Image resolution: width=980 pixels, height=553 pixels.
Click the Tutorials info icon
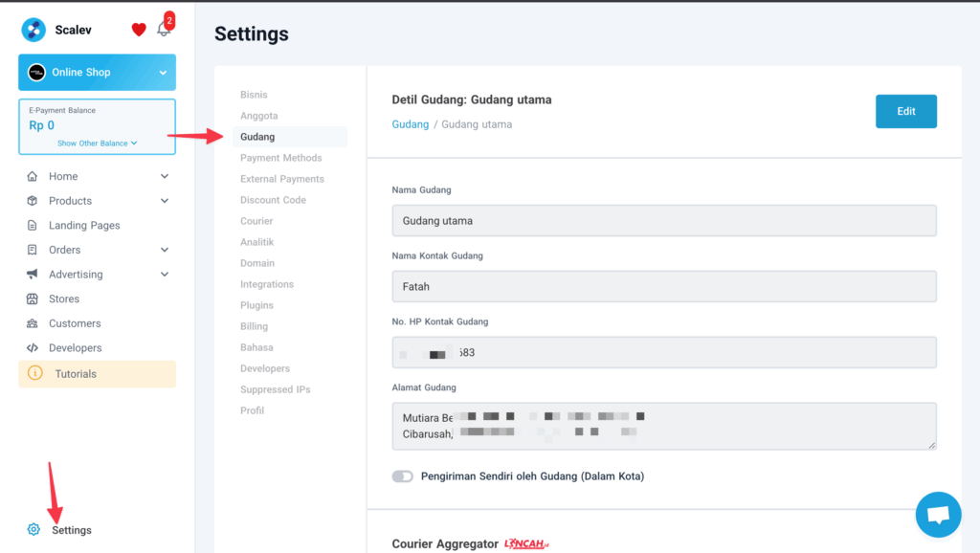pyautogui.click(x=35, y=374)
